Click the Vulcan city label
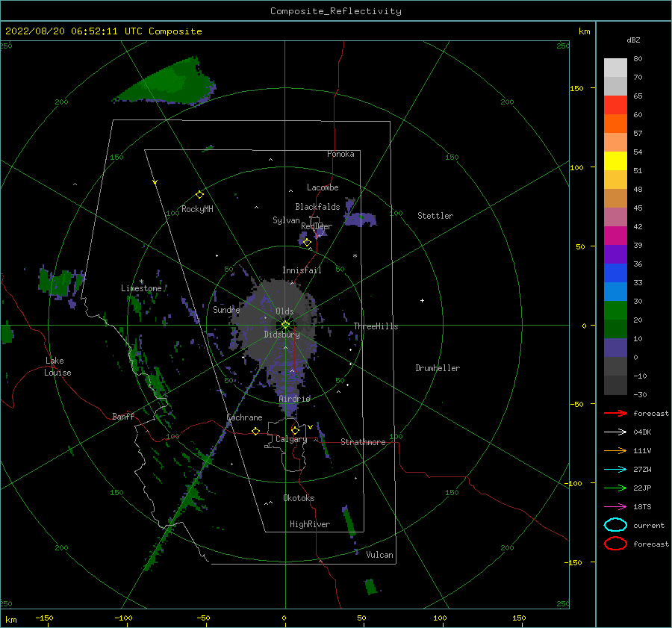Image resolution: width=672 pixels, height=628 pixels. (379, 555)
